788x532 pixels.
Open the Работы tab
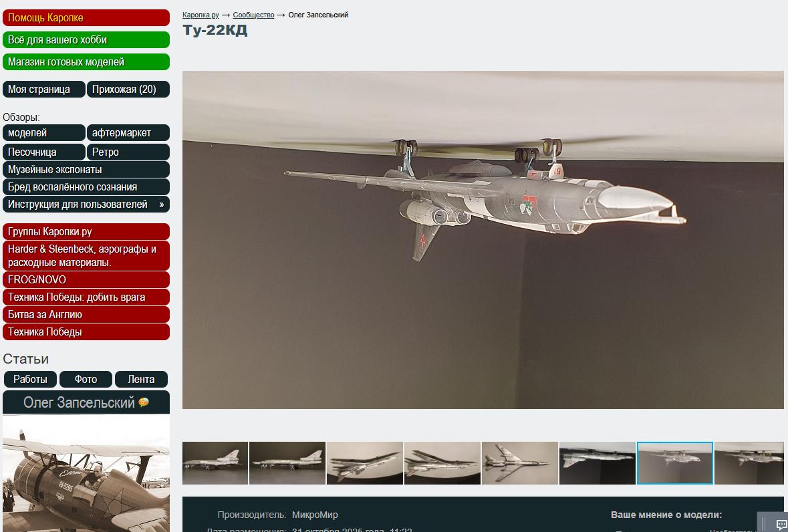coord(30,379)
